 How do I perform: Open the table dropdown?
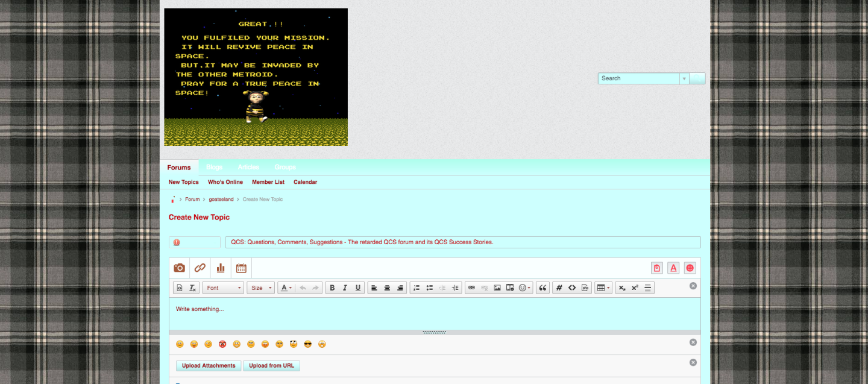[x=603, y=288]
